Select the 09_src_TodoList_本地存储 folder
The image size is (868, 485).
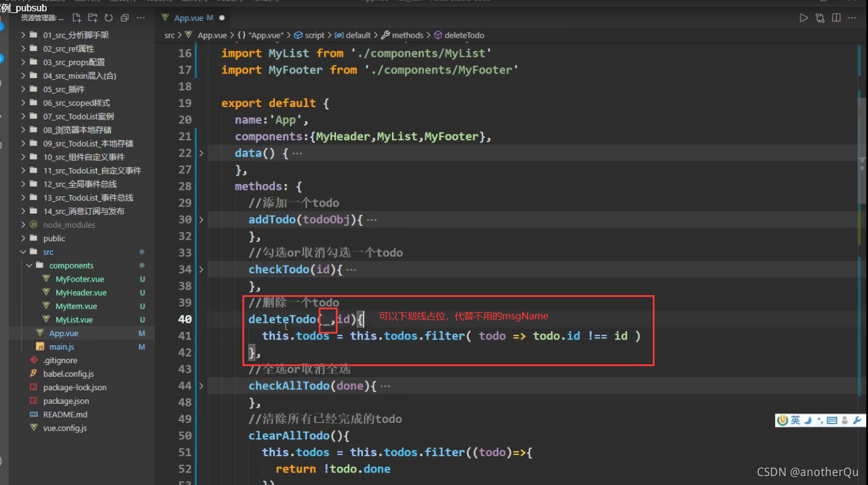pos(88,144)
